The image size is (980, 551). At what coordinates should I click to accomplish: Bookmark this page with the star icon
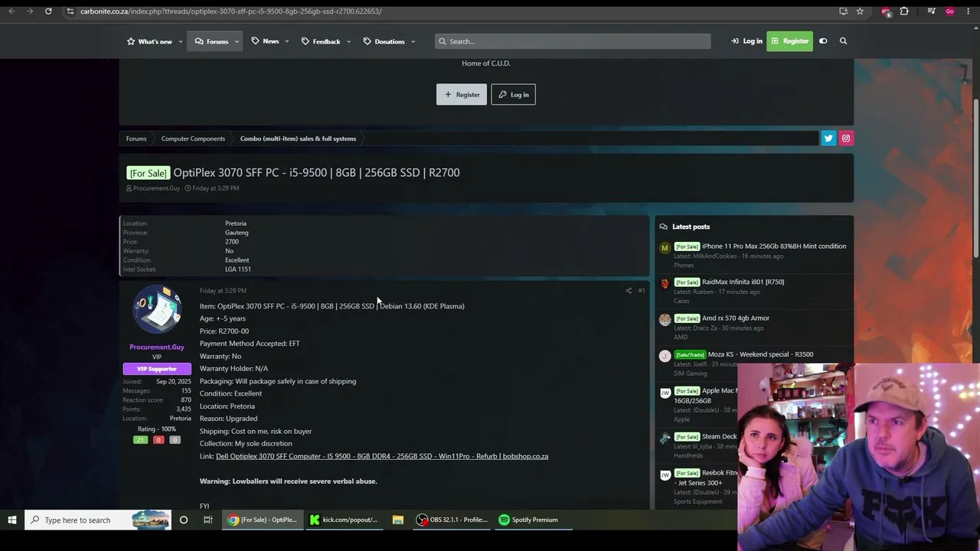pos(860,11)
